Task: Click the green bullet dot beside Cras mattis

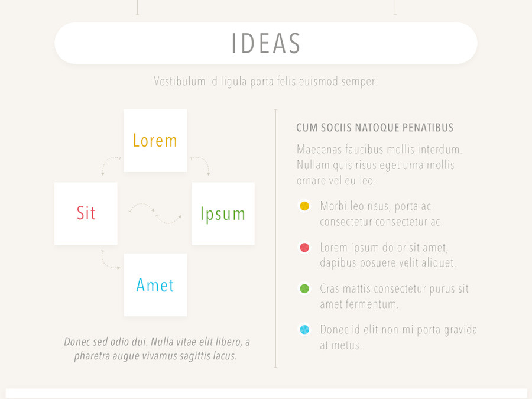Action: coord(304,289)
